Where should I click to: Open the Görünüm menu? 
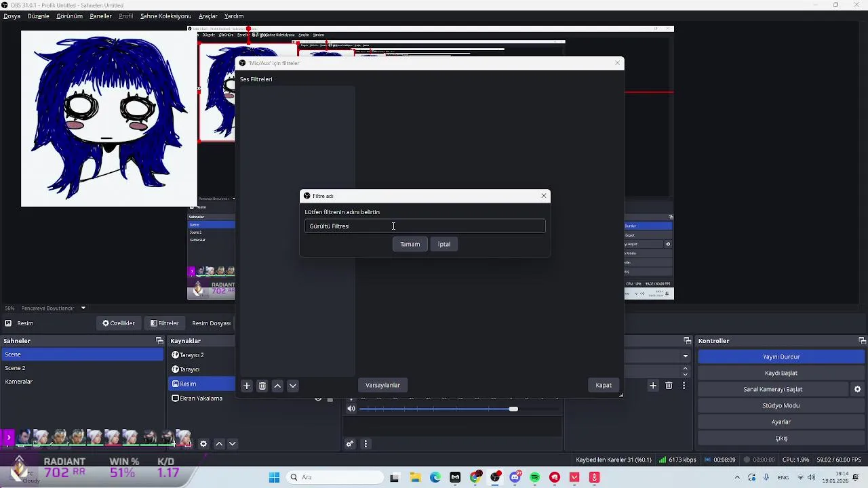pos(69,16)
